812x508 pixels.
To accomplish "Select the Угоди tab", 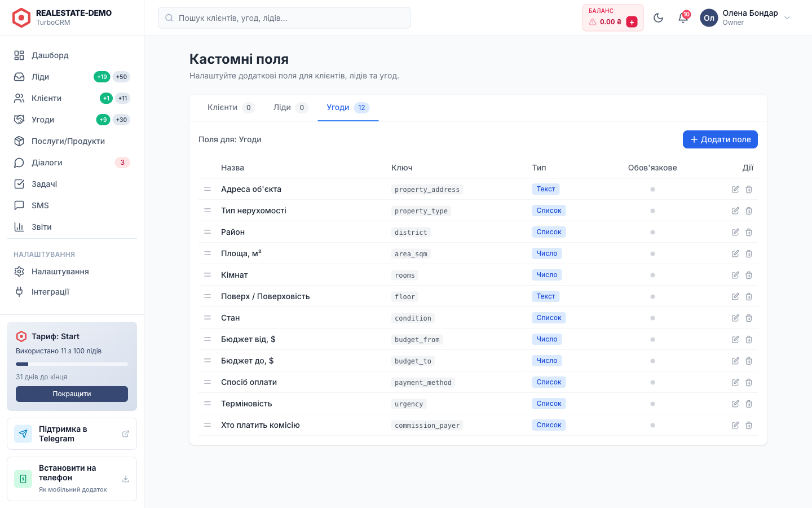I will click(348, 107).
